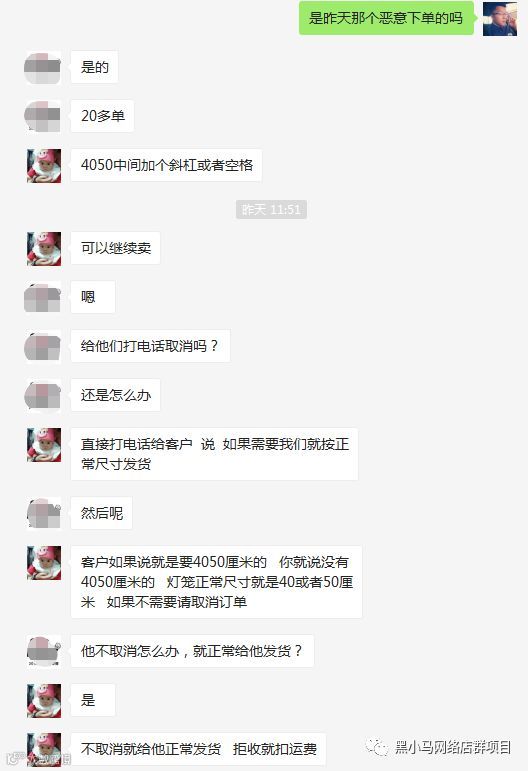Open the baby avatar beside the single '是' reply
This screenshot has width=528, height=771.
[44, 701]
